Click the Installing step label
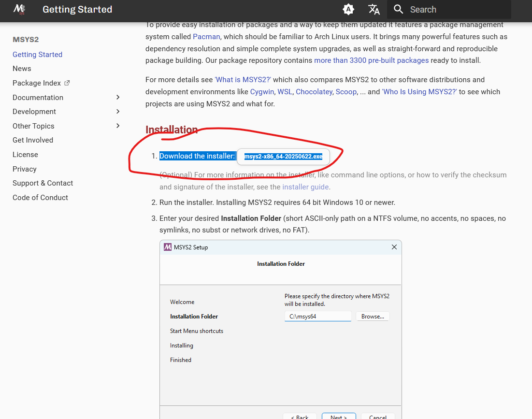The image size is (532, 419). pos(182,346)
